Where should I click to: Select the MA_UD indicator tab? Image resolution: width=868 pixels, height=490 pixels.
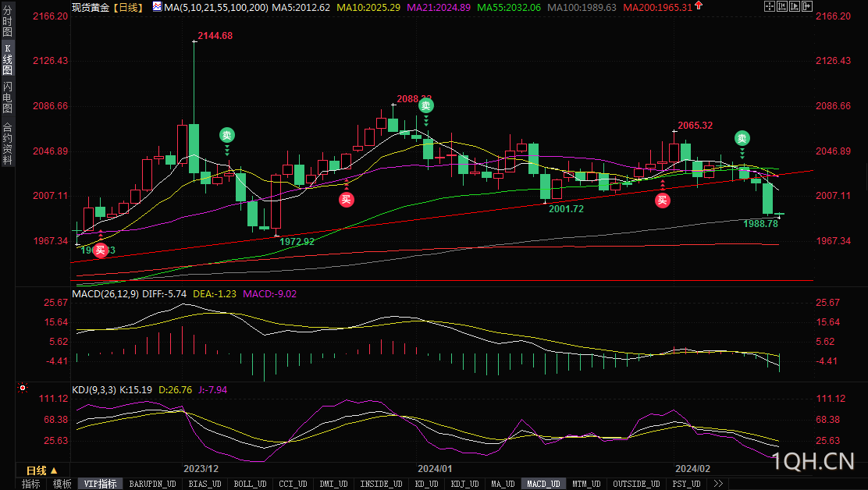(503, 484)
